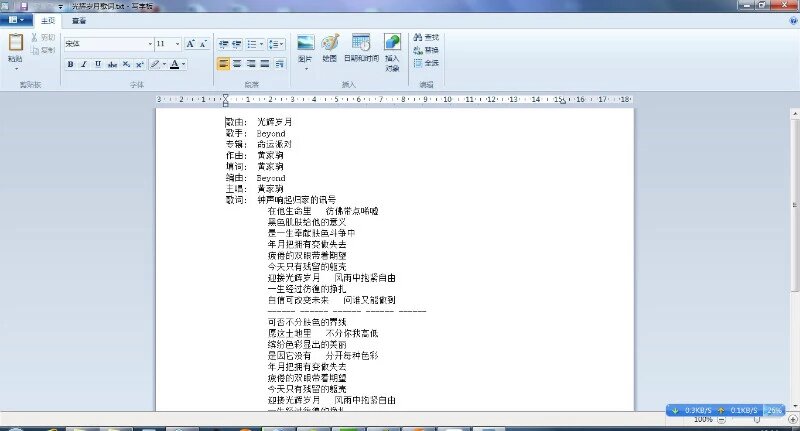
Task: Open Customize Quick Access Toolbar dropdown
Action: (60, 7)
